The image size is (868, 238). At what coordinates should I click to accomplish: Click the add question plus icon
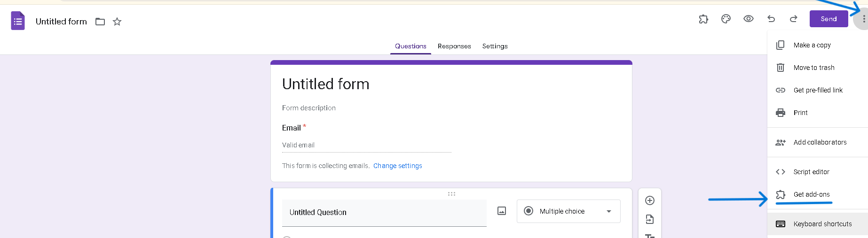pos(650,200)
